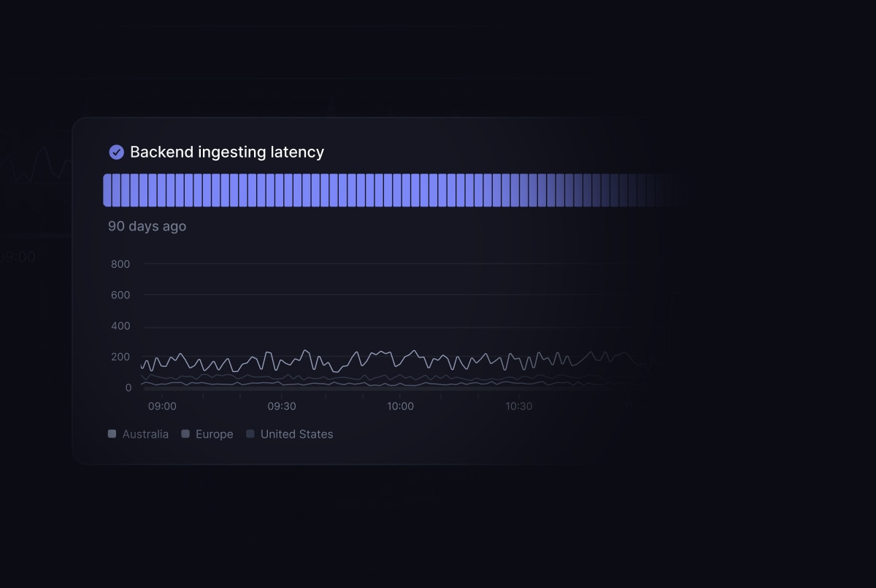Select the 09:30 time axis label
The height and width of the screenshot is (588, 876).
282,406
